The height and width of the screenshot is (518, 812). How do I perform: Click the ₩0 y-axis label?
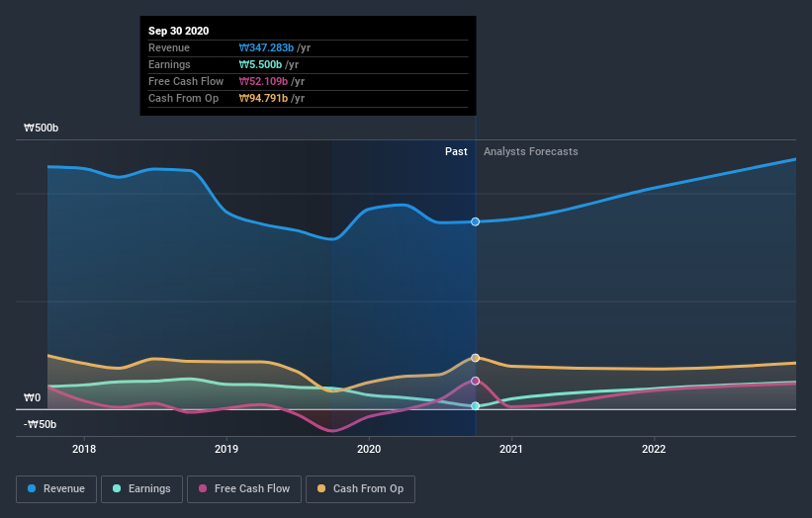[x=32, y=398]
